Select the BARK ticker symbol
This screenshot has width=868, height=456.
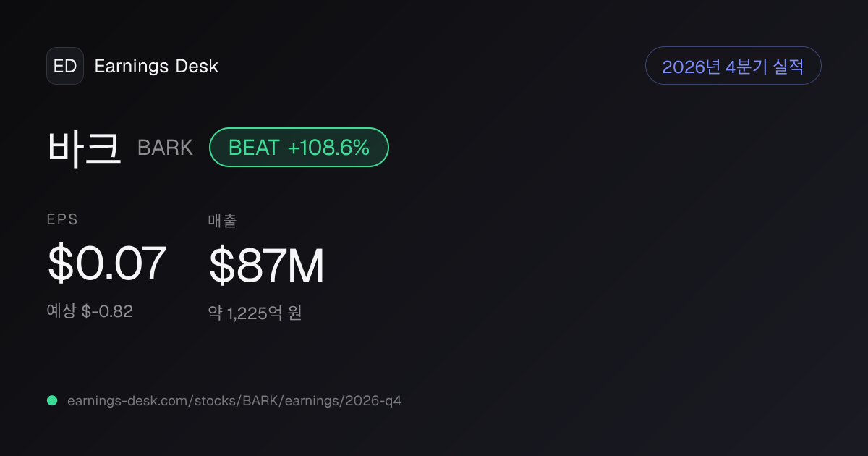point(165,148)
